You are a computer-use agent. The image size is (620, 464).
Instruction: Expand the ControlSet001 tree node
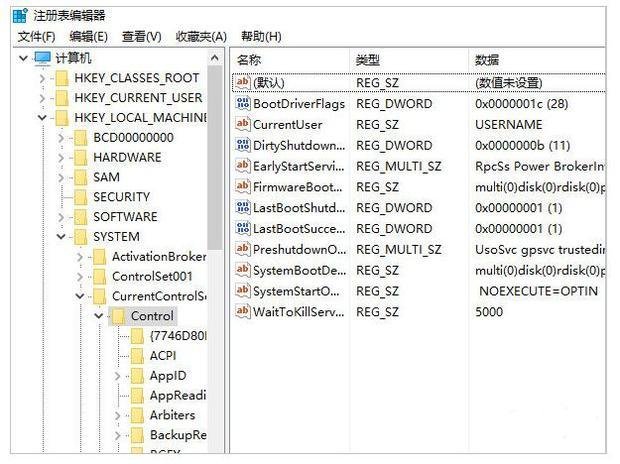point(80,276)
